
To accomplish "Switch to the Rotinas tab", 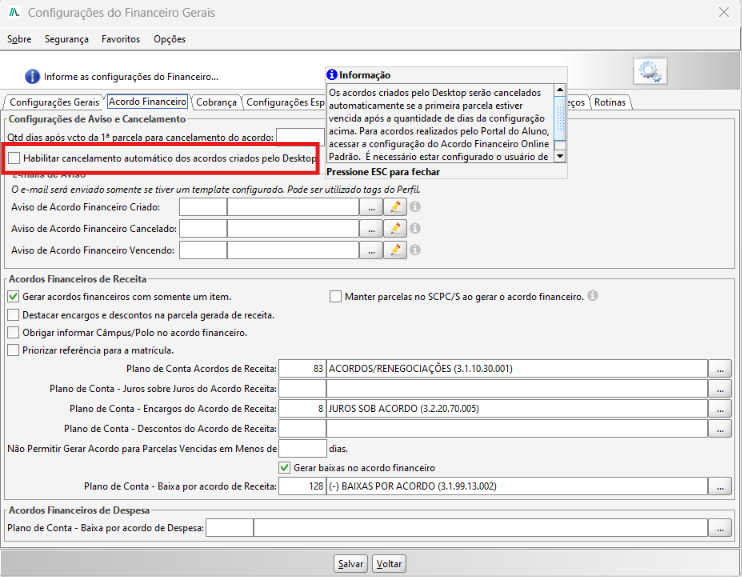I will tap(610, 102).
